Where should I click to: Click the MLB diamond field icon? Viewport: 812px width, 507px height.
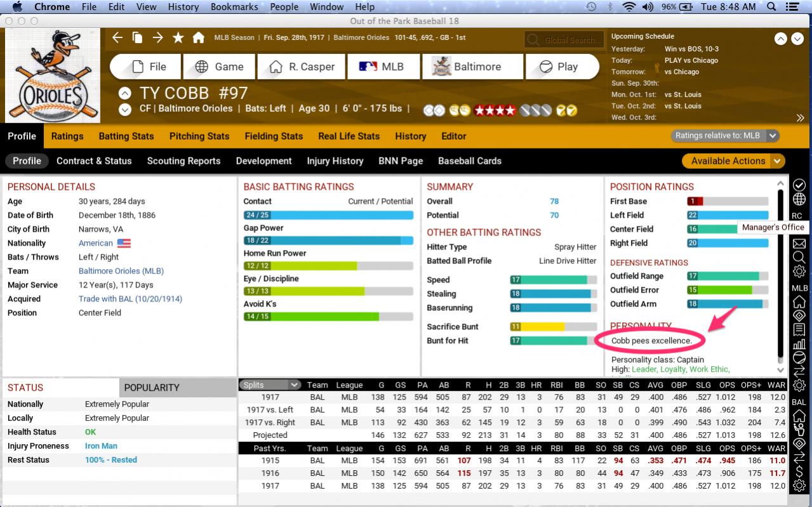point(799,316)
